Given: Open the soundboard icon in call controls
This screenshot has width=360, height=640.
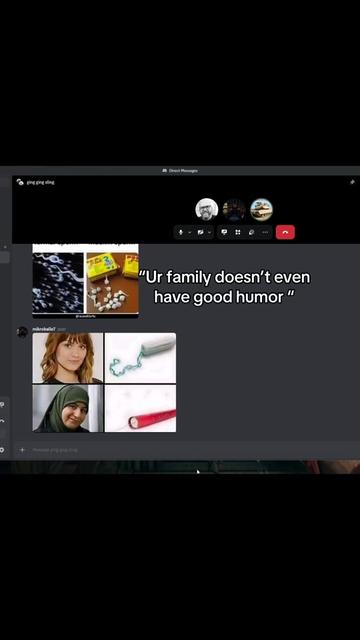Looking at the screenshot, I should (x=251, y=232).
